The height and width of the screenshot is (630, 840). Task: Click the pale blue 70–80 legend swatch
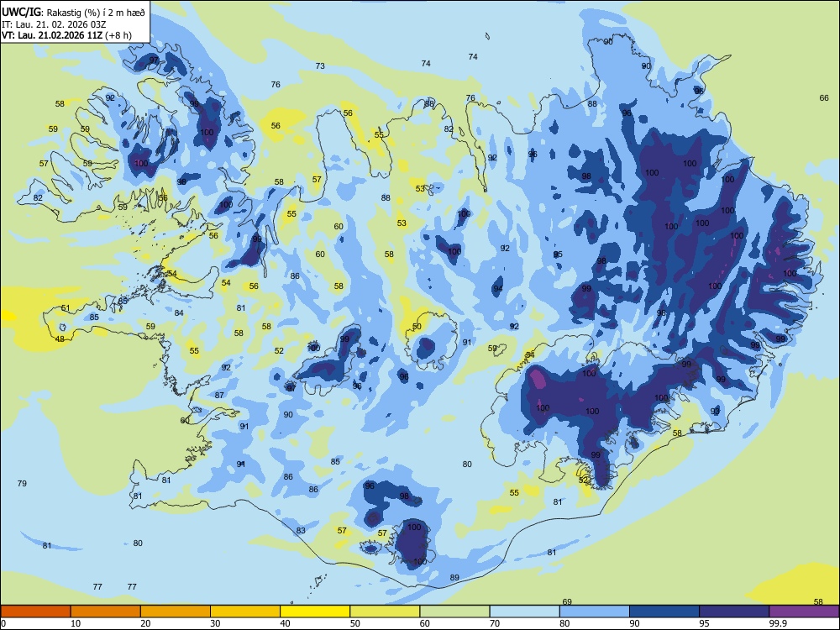[524, 612]
